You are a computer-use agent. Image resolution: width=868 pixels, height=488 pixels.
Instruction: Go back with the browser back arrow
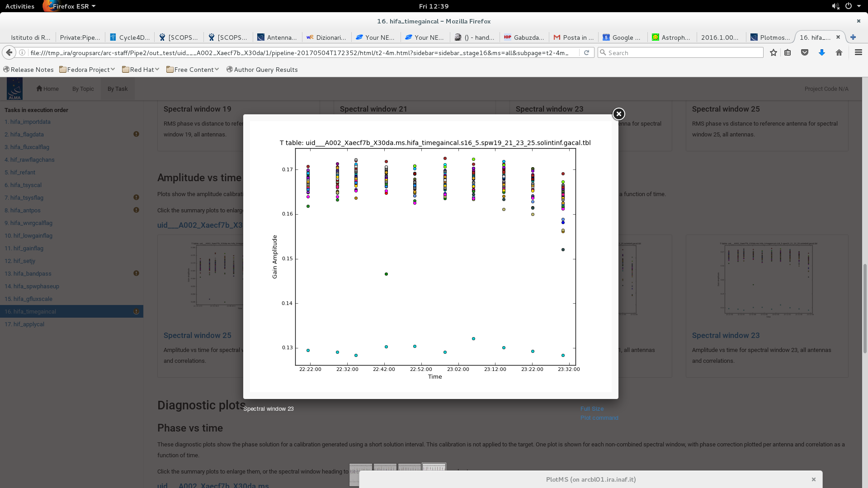point(9,52)
